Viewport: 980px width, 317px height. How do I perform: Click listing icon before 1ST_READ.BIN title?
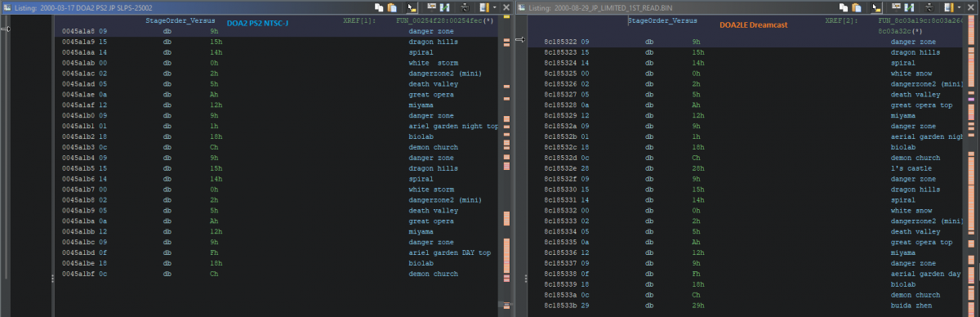(523, 7)
